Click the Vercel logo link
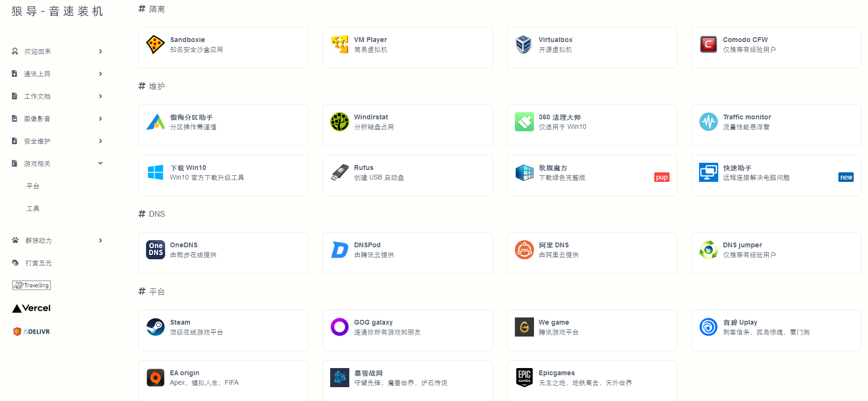This screenshot has height=401, width=868. pos(31,308)
